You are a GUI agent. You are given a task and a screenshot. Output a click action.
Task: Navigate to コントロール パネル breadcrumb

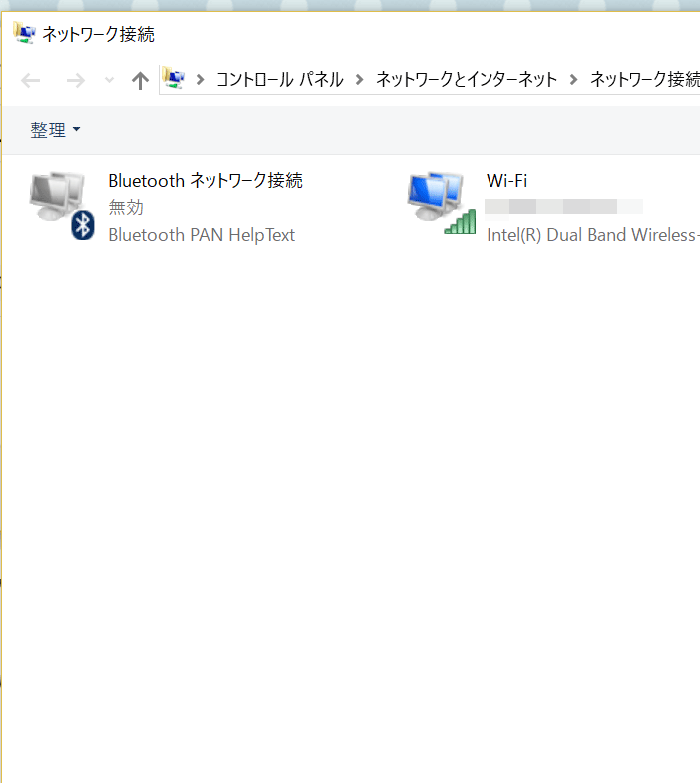[279, 80]
